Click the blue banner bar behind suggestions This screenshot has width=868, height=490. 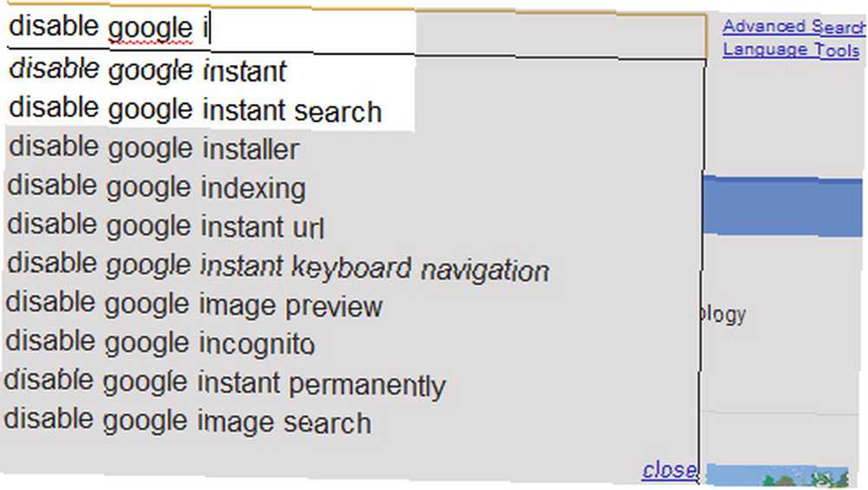(x=783, y=206)
